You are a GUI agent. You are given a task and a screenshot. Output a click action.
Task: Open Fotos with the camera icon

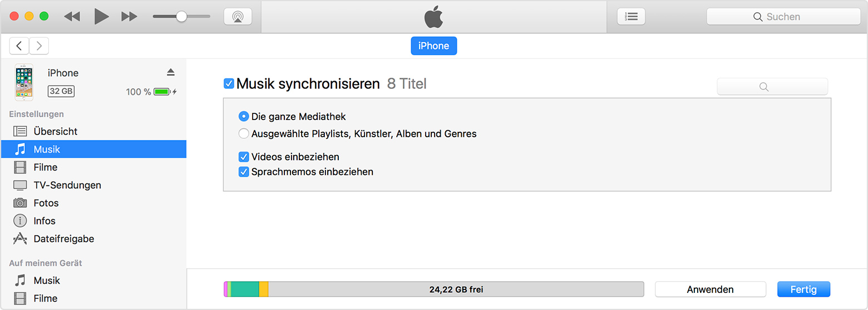(20, 203)
